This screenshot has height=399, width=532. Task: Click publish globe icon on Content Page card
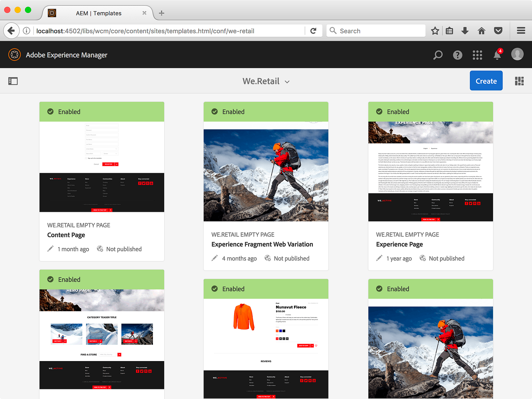pos(100,249)
